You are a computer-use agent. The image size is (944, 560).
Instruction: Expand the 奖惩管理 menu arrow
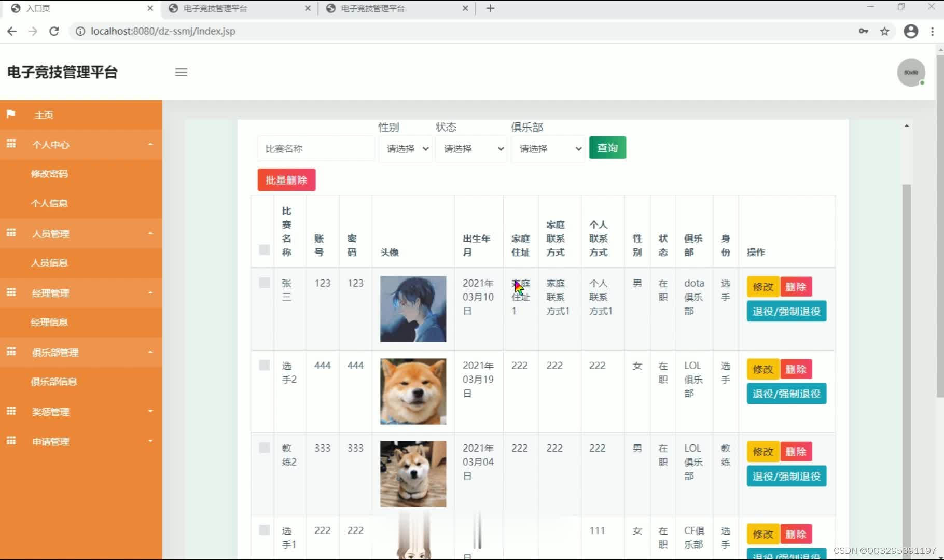click(150, 411)
